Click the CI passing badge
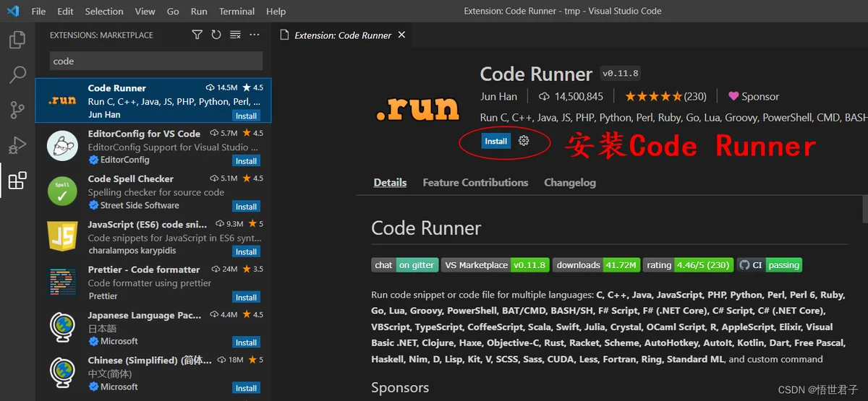868x401 pixels. 769,265
